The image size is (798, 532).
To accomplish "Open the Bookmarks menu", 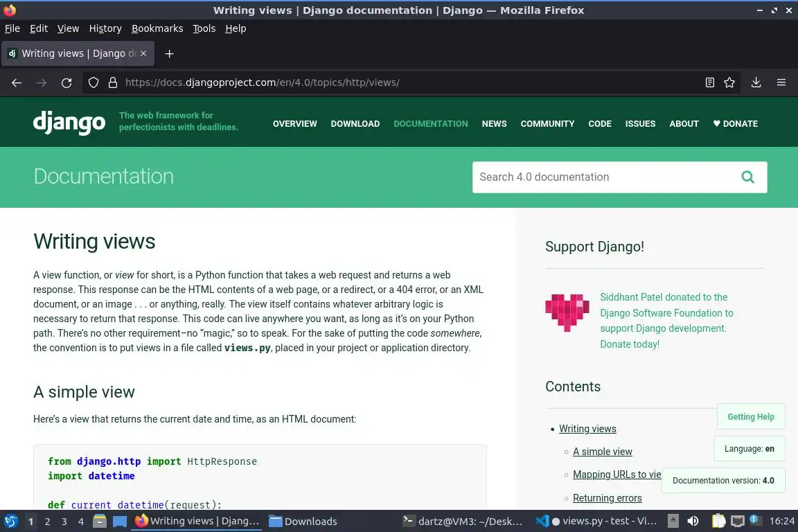I will click(x=157, y=28).
